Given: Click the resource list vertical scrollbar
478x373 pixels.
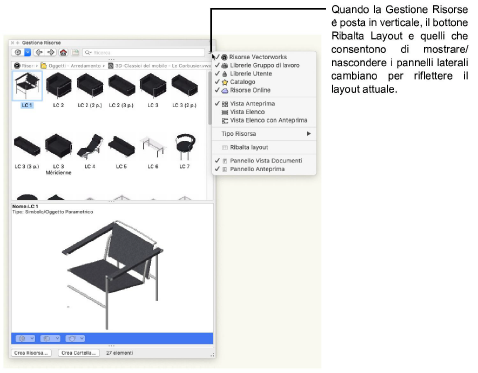Looking at the screenshot, I should pos(210,98).
